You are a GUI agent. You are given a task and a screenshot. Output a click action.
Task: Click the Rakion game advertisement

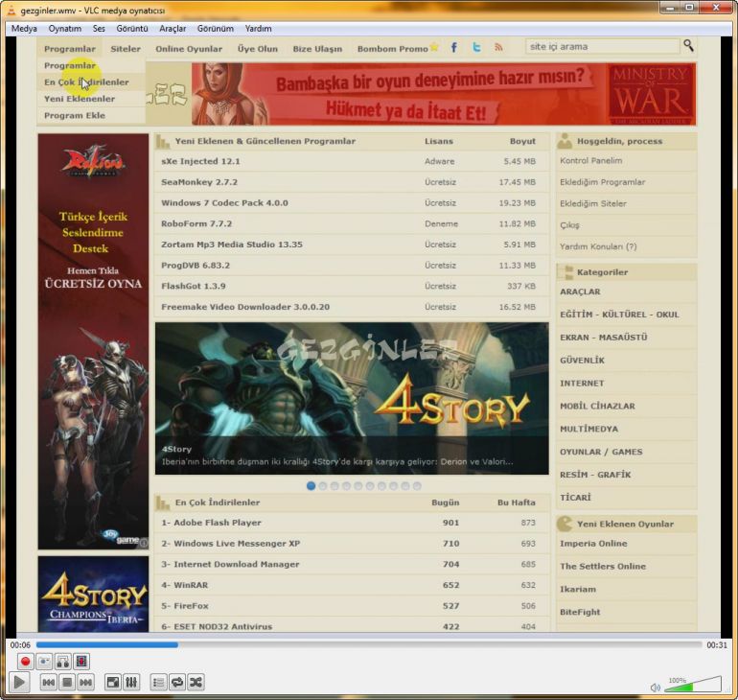coord(93,341)
